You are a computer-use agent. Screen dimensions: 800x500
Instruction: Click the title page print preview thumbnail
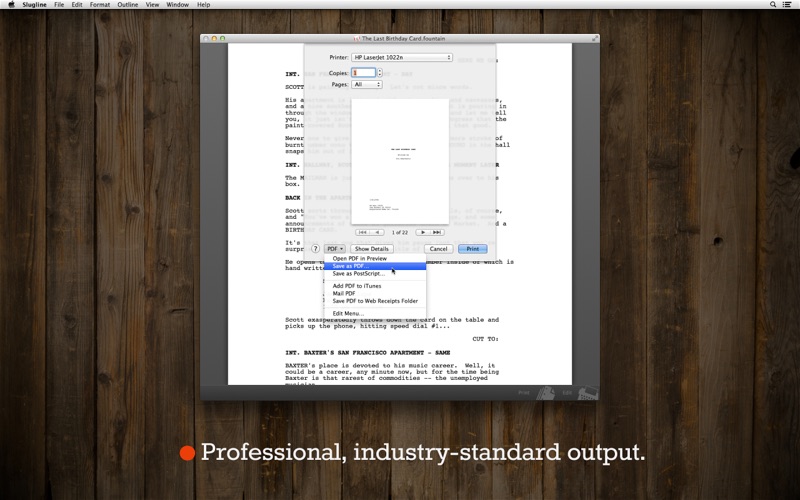[x=400, y=161]
